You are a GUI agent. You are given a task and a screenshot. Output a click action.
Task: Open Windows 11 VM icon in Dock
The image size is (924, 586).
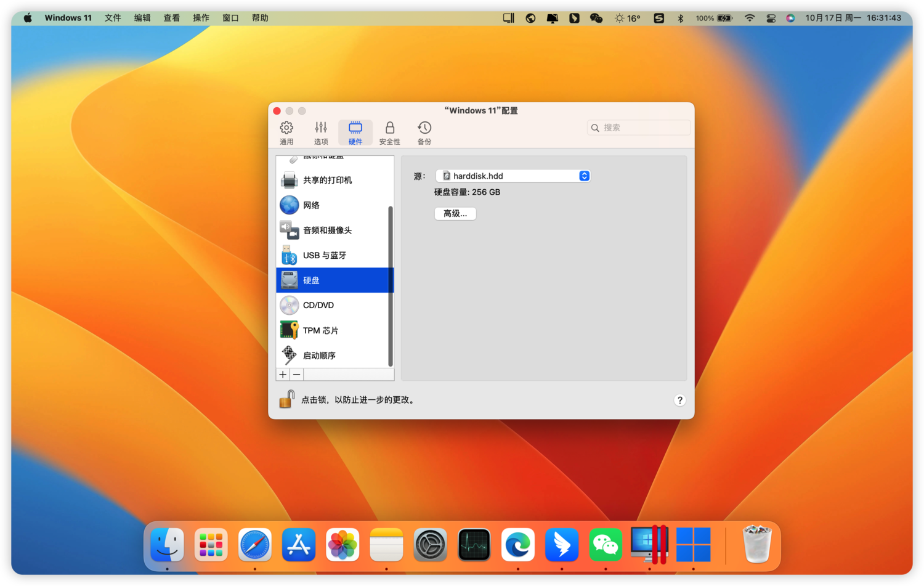click(694, 545)
